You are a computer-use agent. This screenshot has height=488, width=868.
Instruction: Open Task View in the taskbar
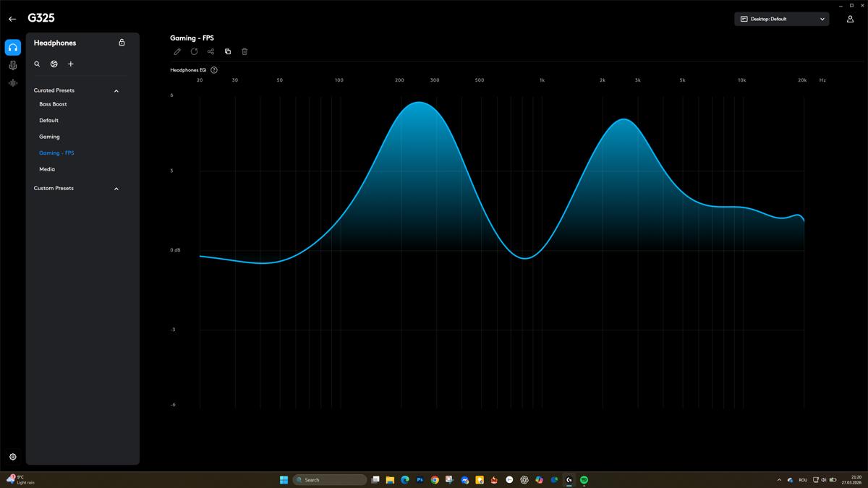coord(375,479)
